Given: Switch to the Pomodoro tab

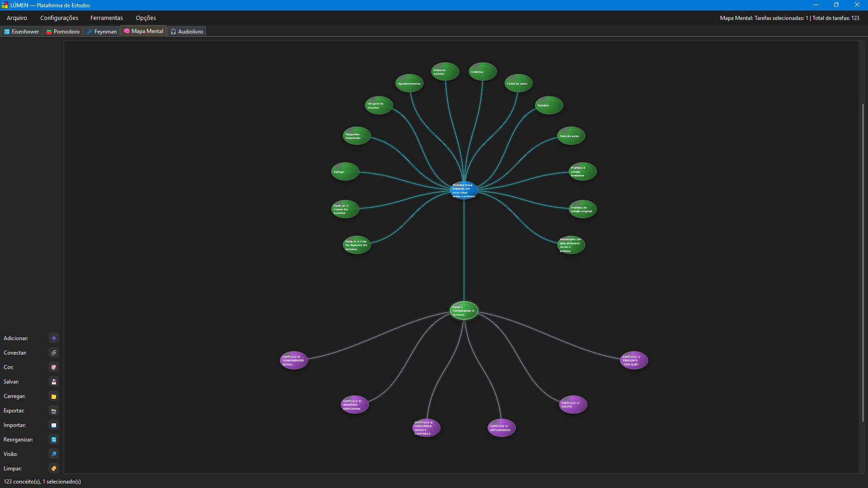Looking at the screenshot, I should tap(63, 31).
